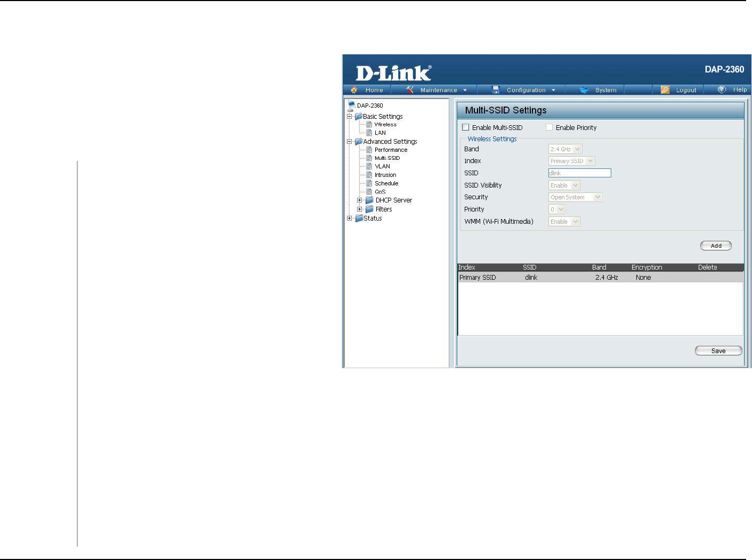Viewport: 752px width, 560px height.
Task: Click the SSID column header in the table
Action: (x=530, y=267)
